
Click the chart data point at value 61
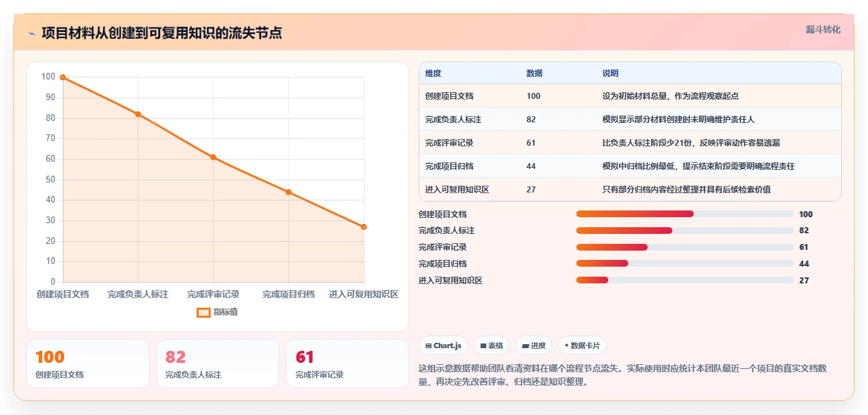tap(214, 157)
